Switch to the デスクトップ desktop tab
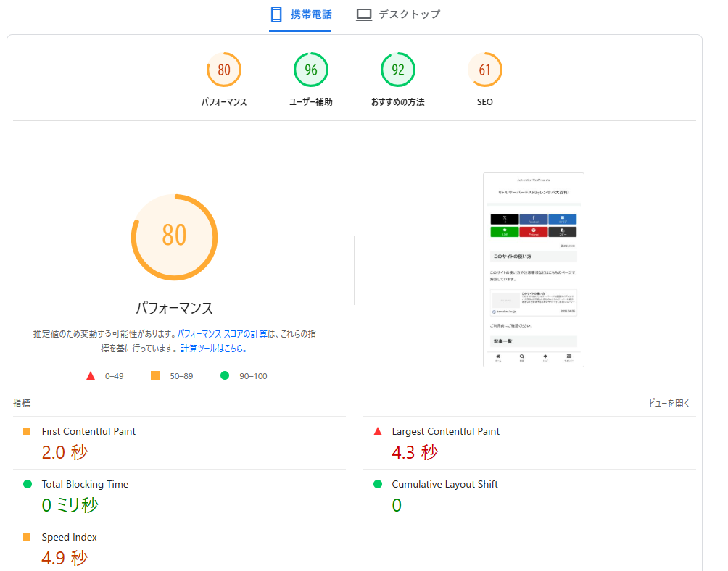 pos(398,14)
